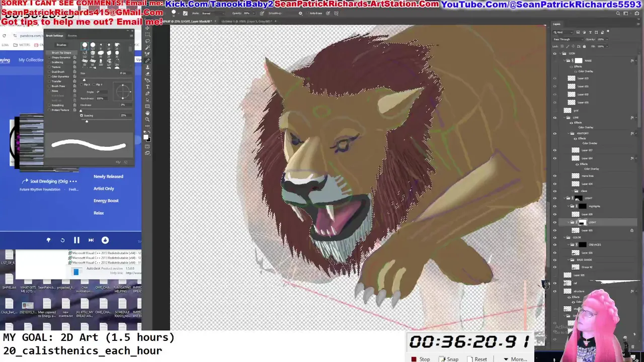Enable Texture checkbox in Brush Settings
The image size is (644, 362).
[49, 67]
